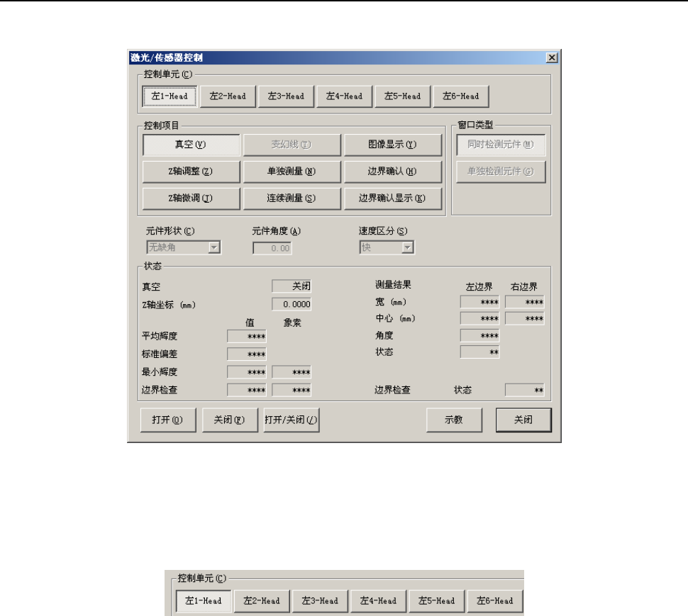Click the 图像显示 (Y) button

(393, 145)
